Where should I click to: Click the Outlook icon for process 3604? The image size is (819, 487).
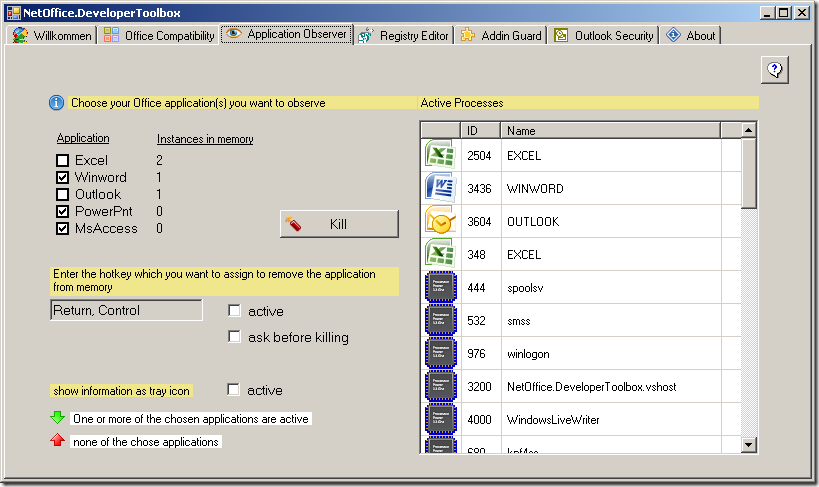440,221
